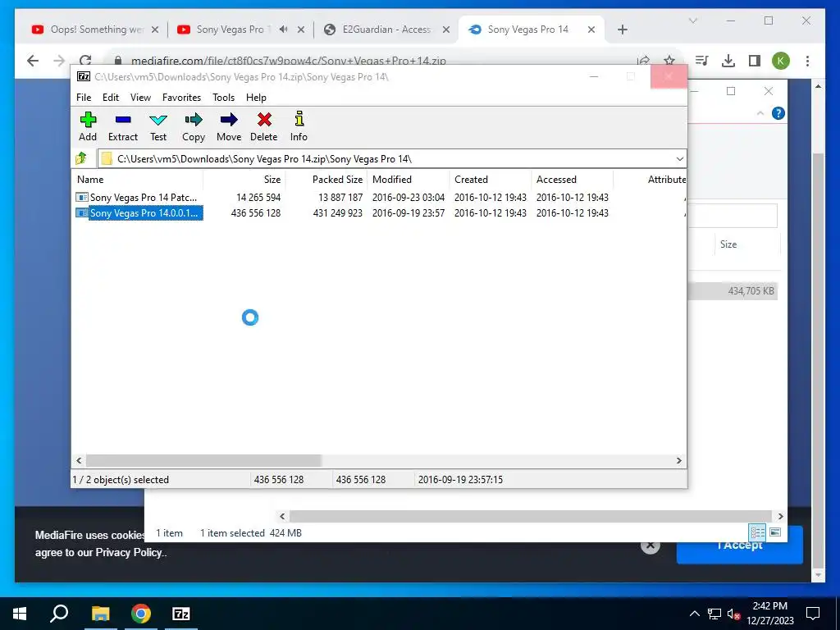Click the 14 265 594 size value
The height and width of the screenshot is (630, 840).
coord(258,197)
